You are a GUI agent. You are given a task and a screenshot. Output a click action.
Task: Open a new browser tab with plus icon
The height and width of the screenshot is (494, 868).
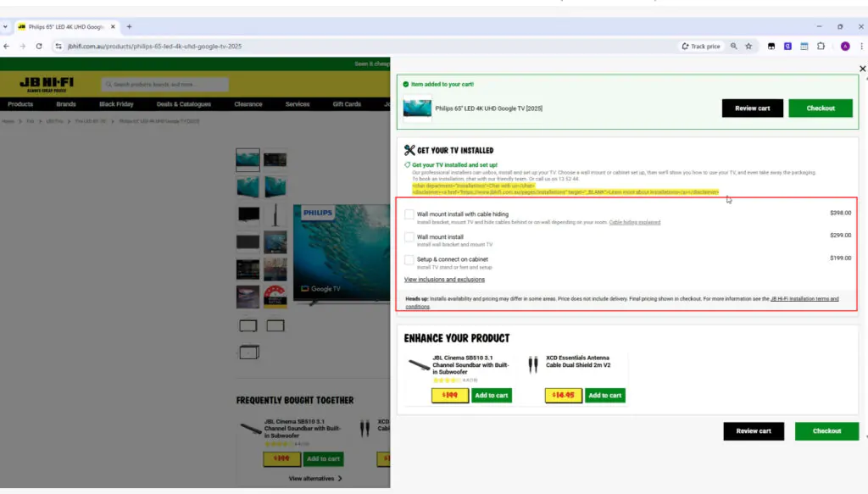point(129,27)
